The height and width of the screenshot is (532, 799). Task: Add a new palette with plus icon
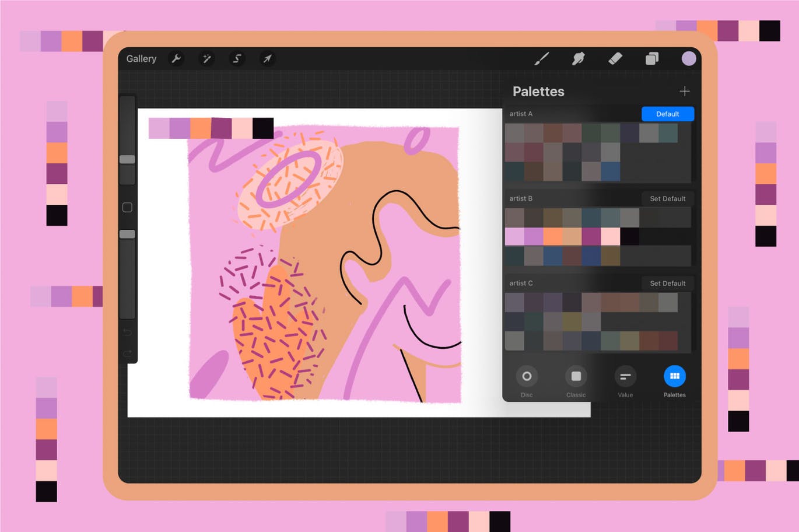point(685,91)
